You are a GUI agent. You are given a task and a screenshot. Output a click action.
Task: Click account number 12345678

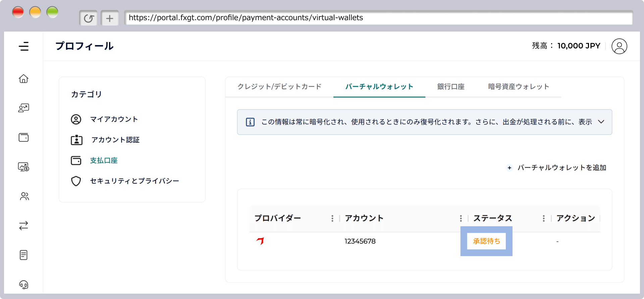pyautogui.click(x=360, y=241)
